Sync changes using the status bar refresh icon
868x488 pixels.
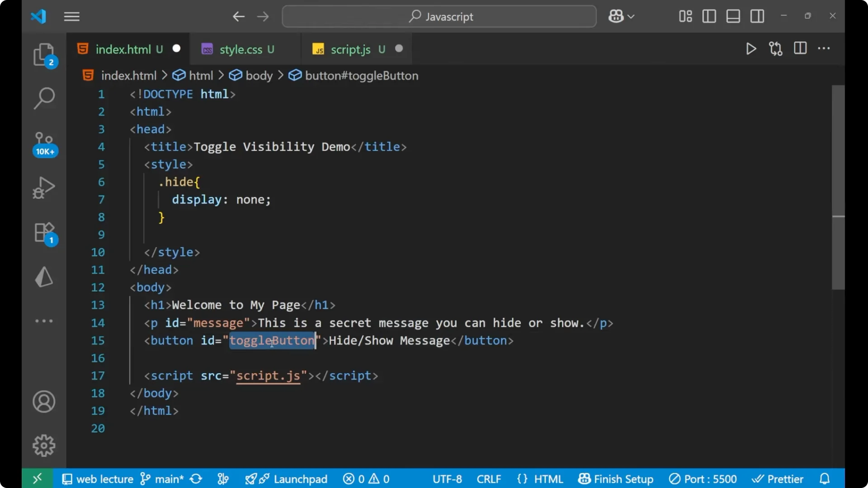[195, 479]
